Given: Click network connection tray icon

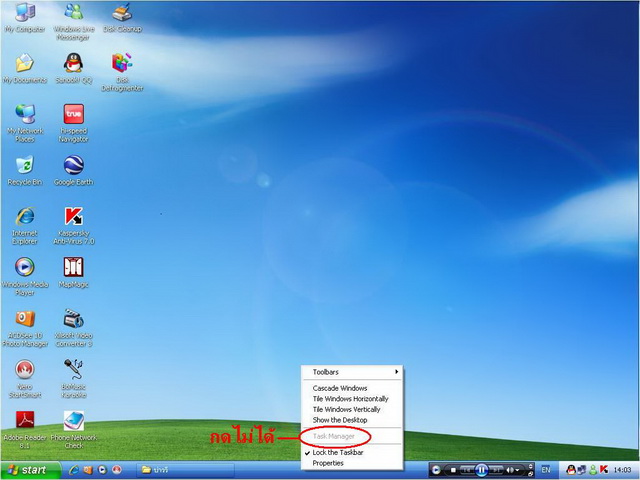Looking at the screenshot, I should click(x=582, y=470).
